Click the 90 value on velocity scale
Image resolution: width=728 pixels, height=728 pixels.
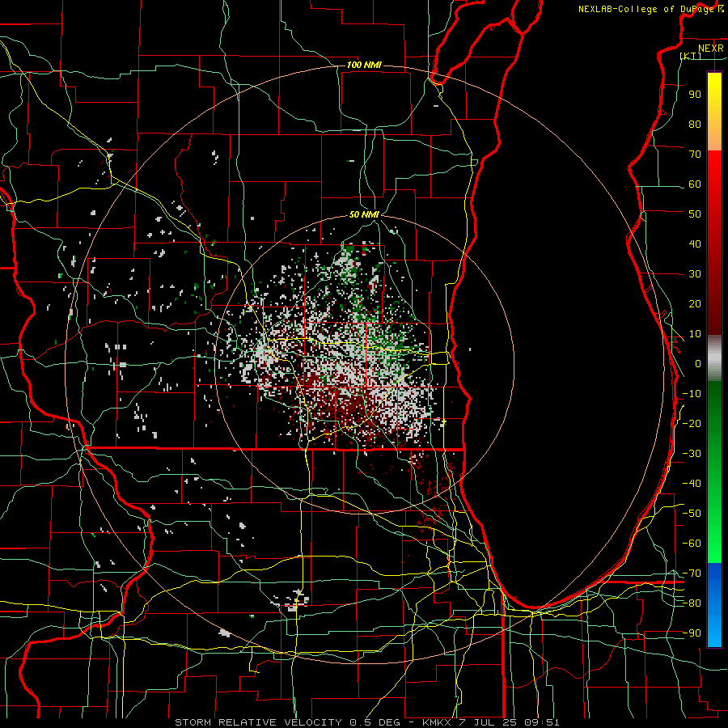[695, 95]
